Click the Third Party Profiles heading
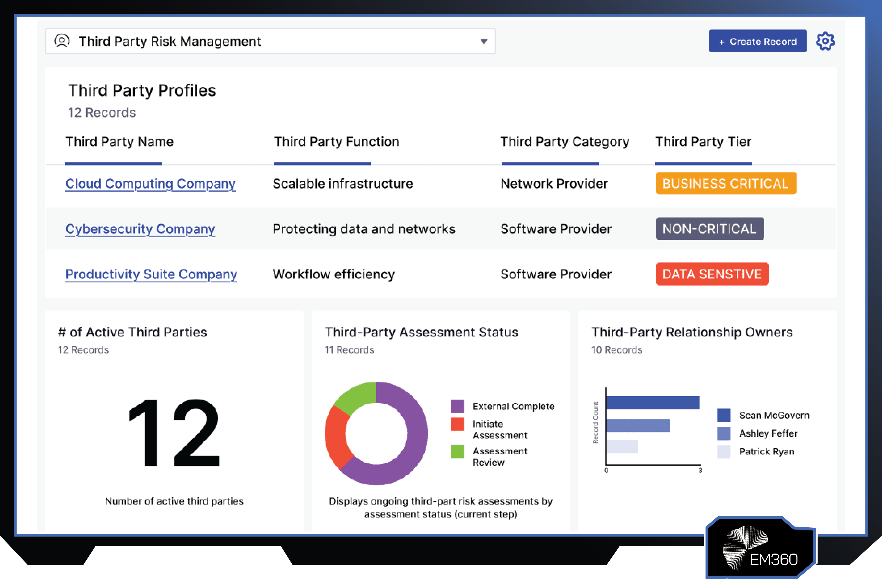The image size is (882, 588). point(142,90)
